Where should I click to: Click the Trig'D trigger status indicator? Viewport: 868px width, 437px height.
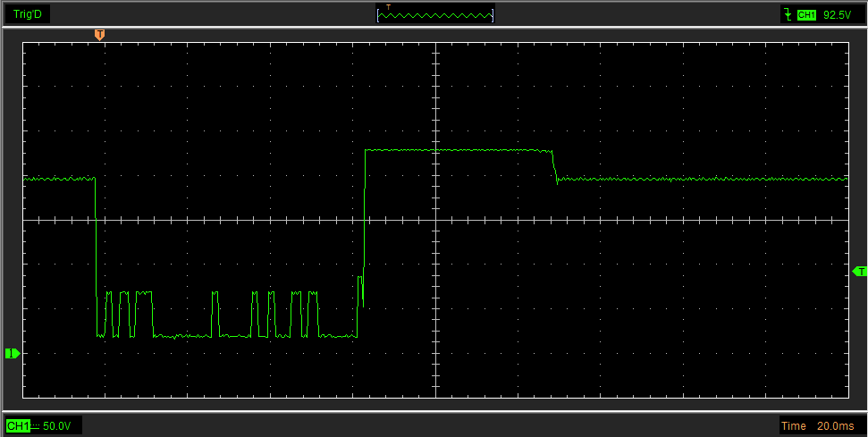28,14
